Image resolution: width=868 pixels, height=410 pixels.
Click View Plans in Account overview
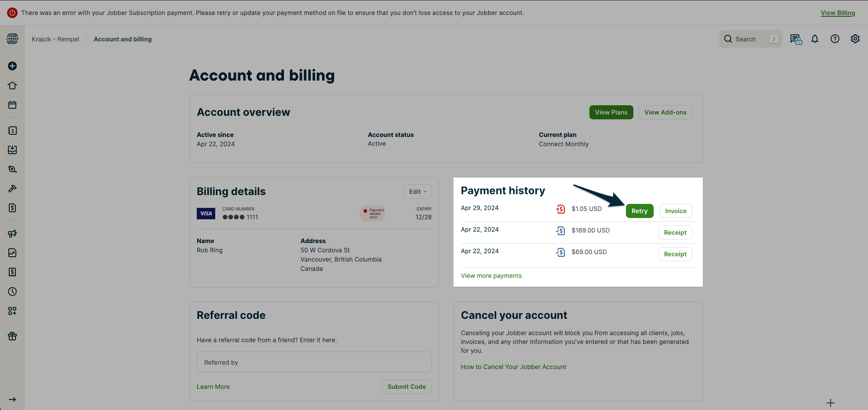pos(611,112)
